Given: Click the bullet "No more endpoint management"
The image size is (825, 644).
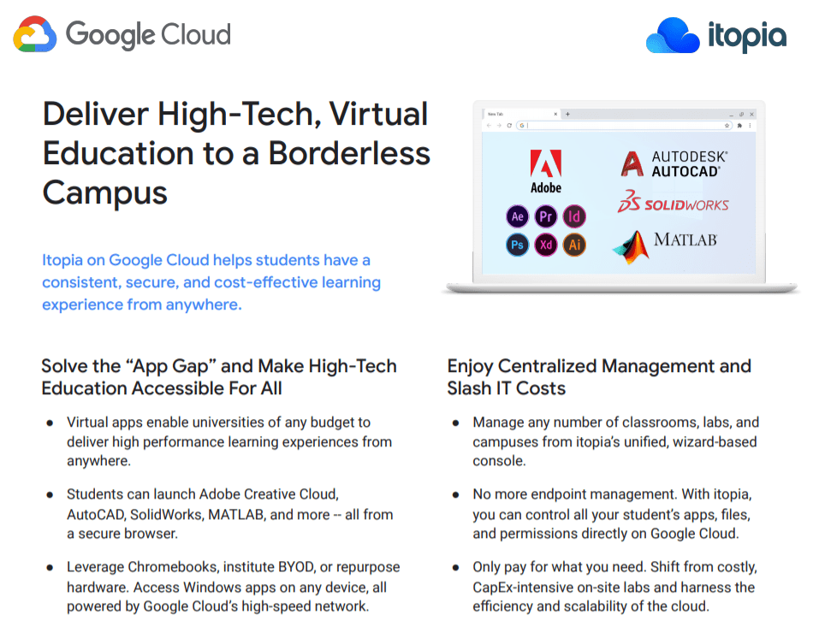Looking at the screenshot, I should tap(613, 514).
